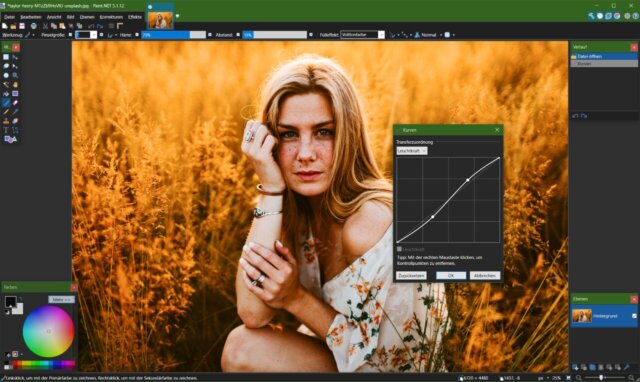Select the Pencil tool

[x=6, y=112]
